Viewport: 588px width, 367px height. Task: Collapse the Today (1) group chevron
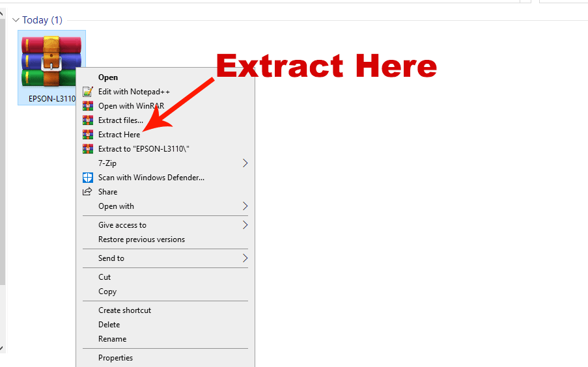tap(16, 20)
